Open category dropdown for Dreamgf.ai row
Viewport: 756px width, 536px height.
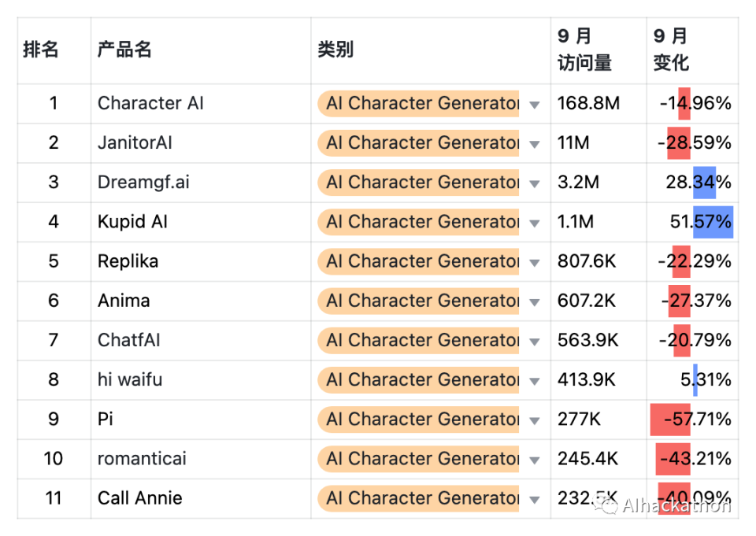(x=535, y=183)
